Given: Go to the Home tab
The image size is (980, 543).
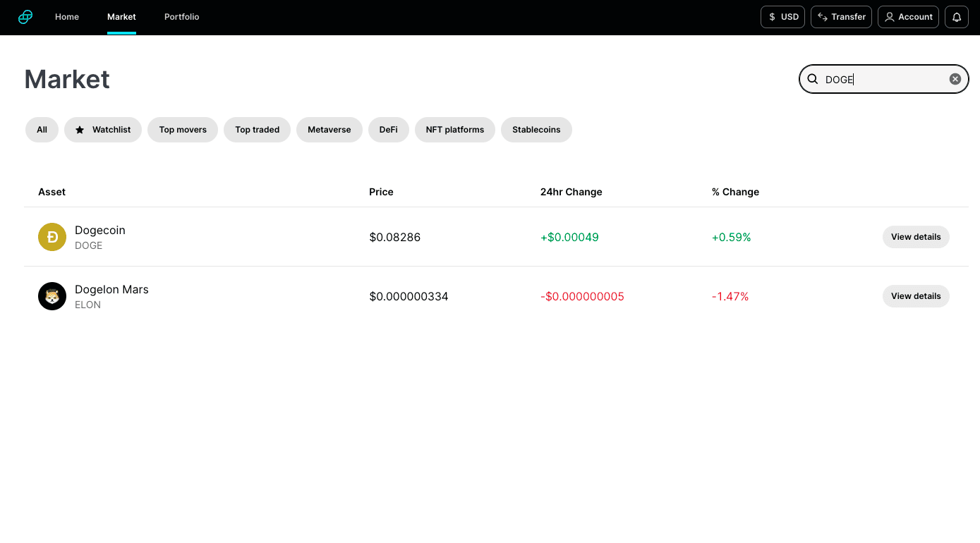Looking at the screenshot, I should (67, 17).
